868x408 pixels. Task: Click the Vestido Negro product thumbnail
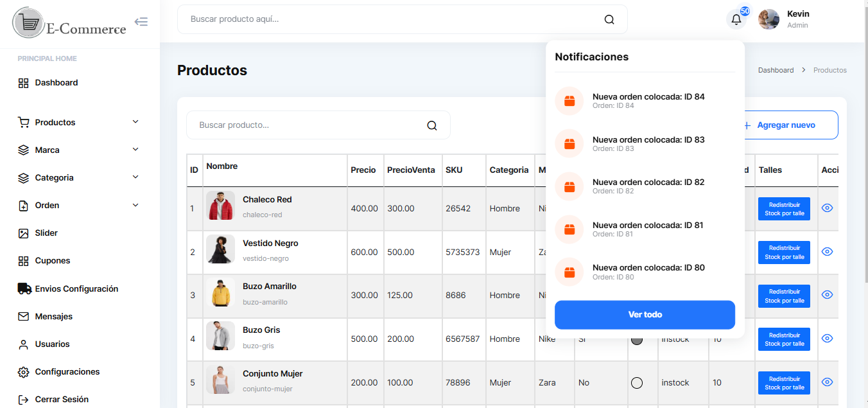pyautogui.click(x=220, y=249)
